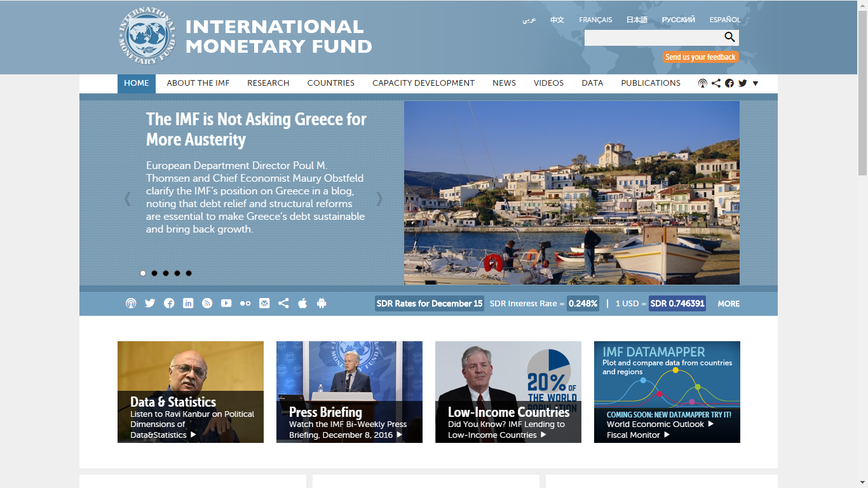Screen dimensions: 868x488
Task: Click the share icon in the blue social bar
Action: (x=283, y=304)
